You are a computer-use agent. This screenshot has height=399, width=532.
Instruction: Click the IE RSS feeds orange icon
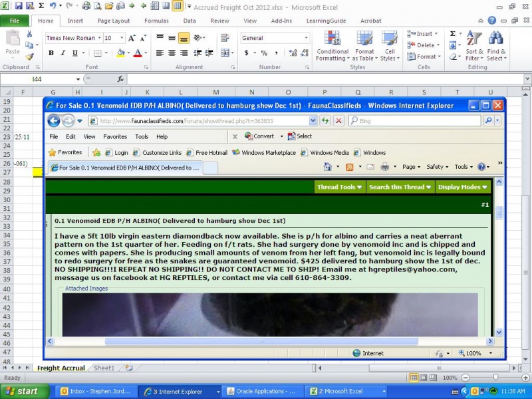(350, 167)
